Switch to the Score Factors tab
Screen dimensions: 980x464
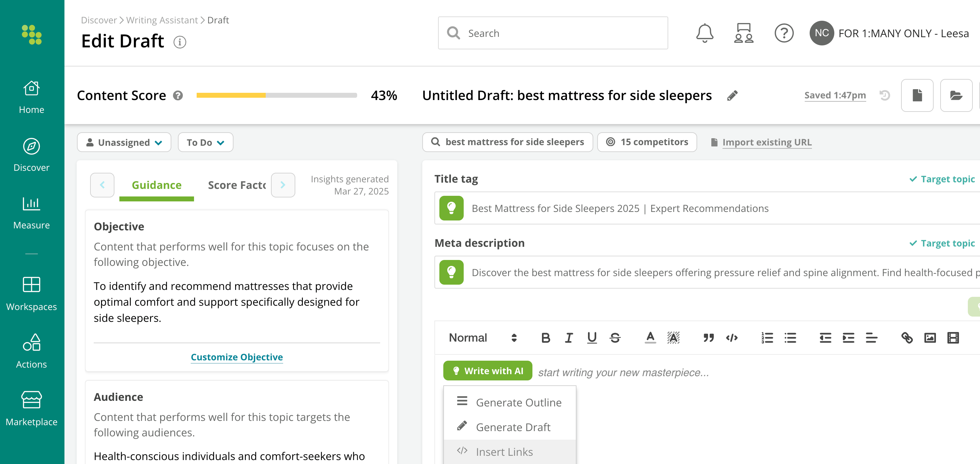pyautogui.click(x=237, y=185)
